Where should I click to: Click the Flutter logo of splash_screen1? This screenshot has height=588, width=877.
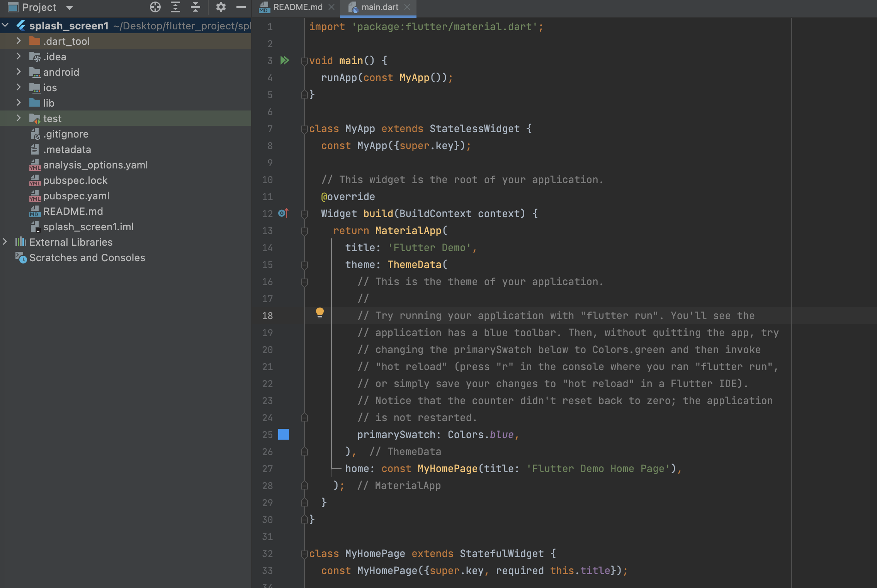click(x=22, y=25)
